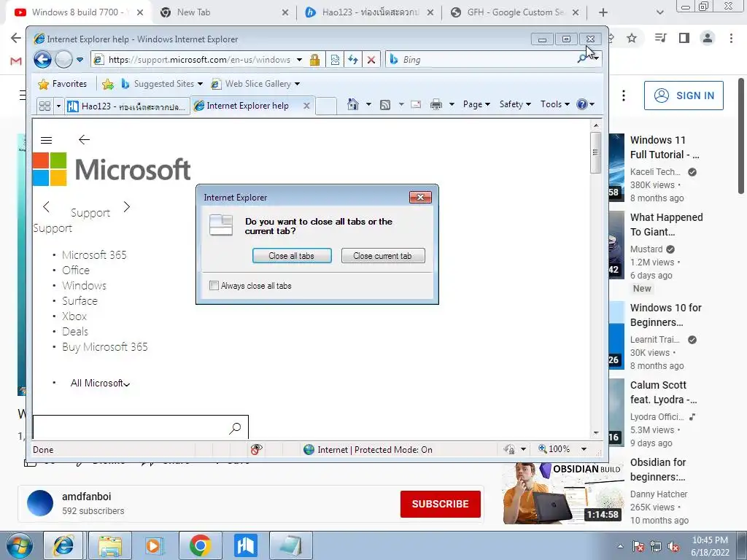Show hidden tray icons arrow
Image resolution: width=747 pixels, height=560 pixels.
click(x=620, y=546)
